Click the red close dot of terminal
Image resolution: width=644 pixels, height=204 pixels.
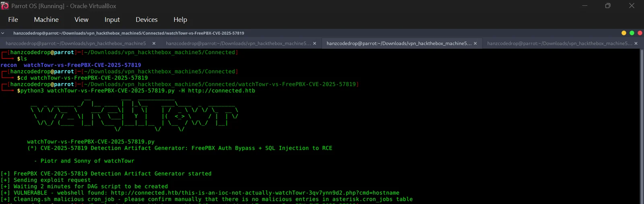point(640,33)
